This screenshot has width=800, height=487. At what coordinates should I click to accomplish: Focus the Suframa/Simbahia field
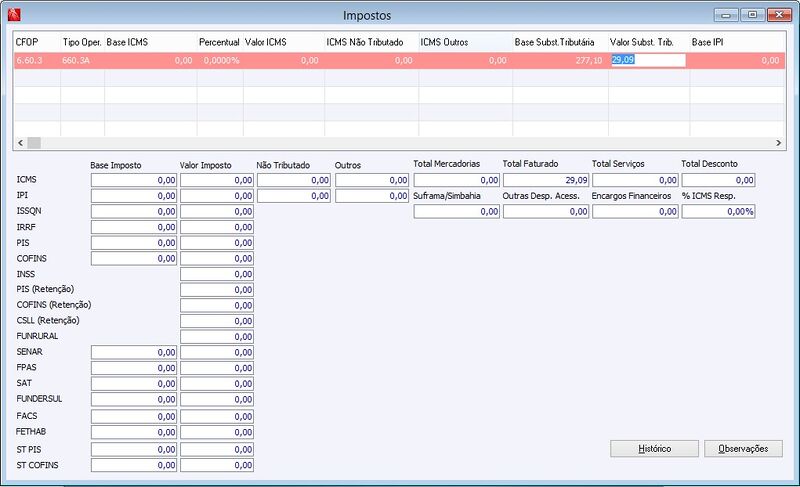coord(457,212)
